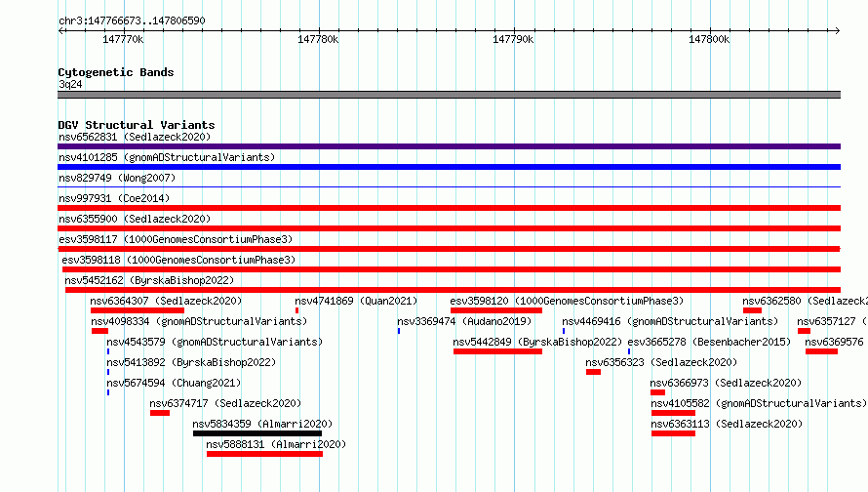Select the red bar under nsv6356323

(593, 372)
